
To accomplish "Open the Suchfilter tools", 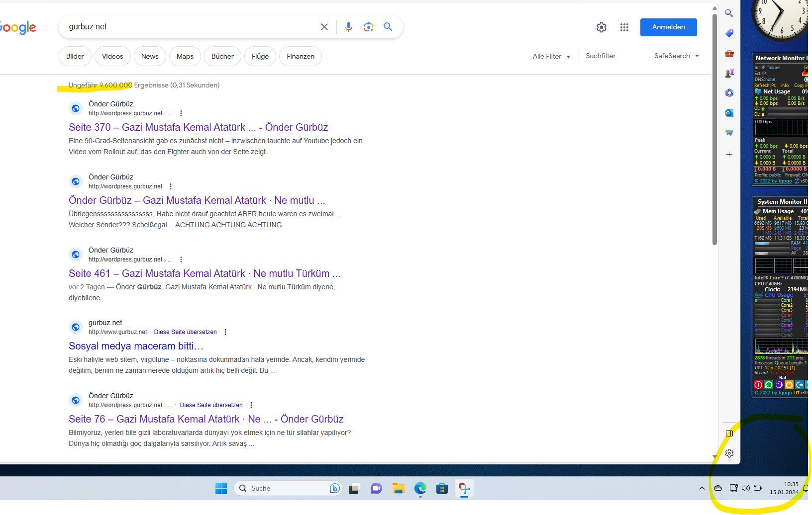I will (601, 56).
